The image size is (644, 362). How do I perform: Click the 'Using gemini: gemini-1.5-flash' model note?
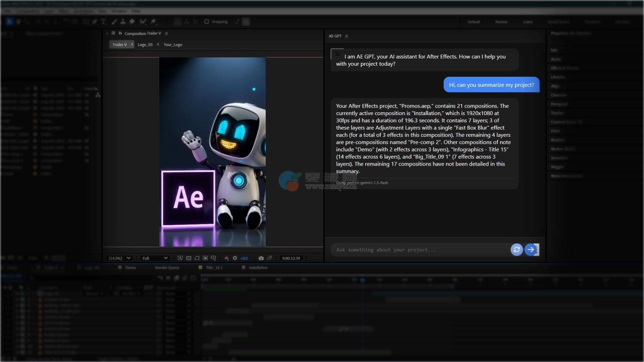pyautogui.click(x=362, y=183)
